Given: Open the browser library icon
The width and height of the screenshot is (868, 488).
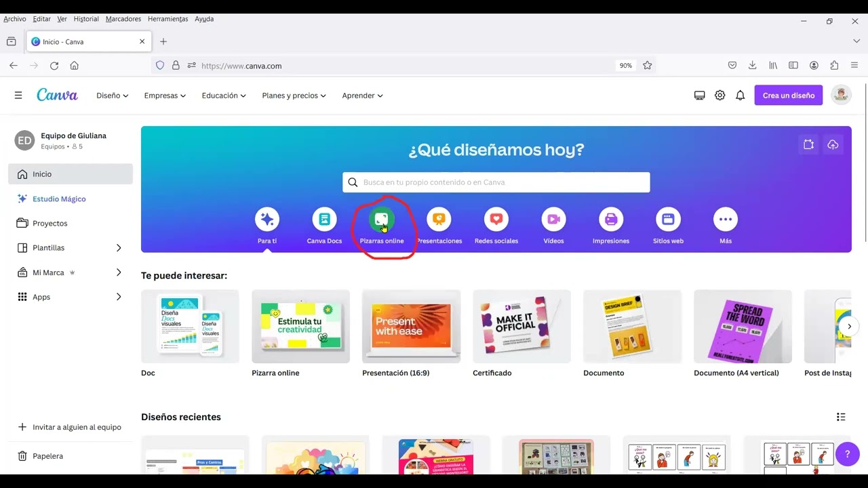Looking at the screenshot, I should [773, 66].
